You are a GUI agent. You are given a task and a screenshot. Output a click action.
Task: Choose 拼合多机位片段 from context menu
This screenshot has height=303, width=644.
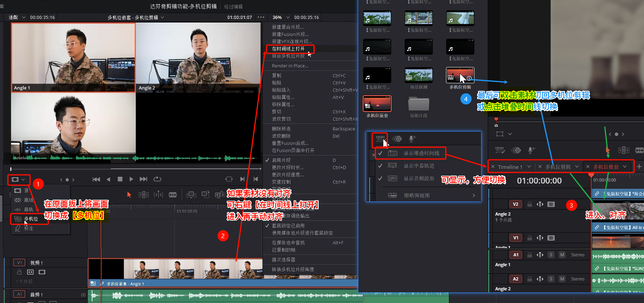click(x=288, y=56)
